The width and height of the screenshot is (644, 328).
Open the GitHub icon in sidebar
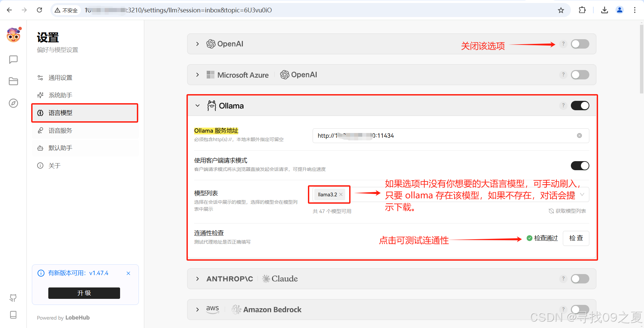[13, 298]
